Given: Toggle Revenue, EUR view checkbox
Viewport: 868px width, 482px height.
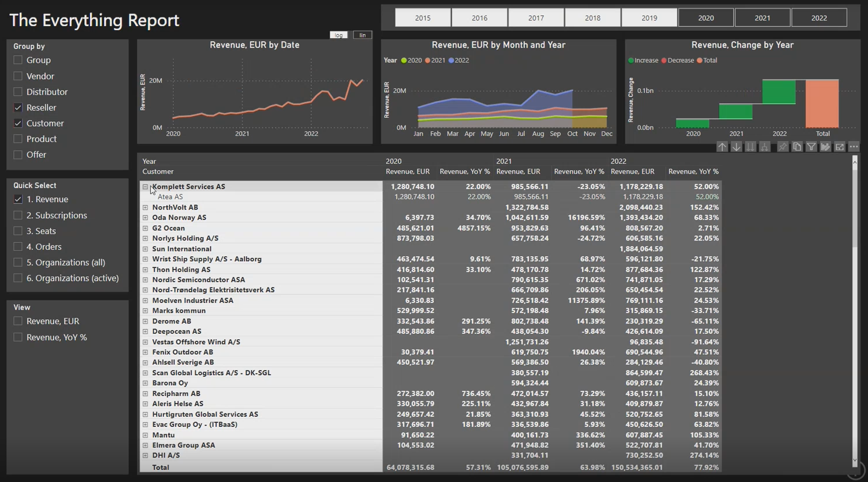Looking at the screenshot, I should click(18, 321).
